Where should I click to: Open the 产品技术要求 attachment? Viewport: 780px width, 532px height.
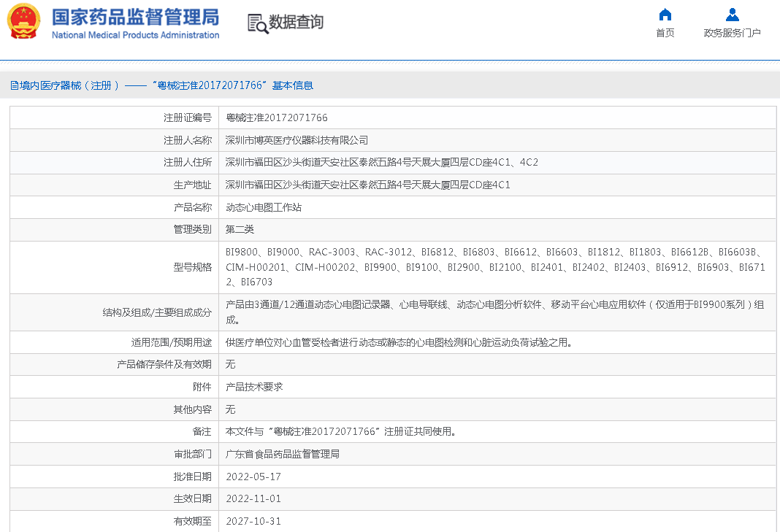coord(254,387)
